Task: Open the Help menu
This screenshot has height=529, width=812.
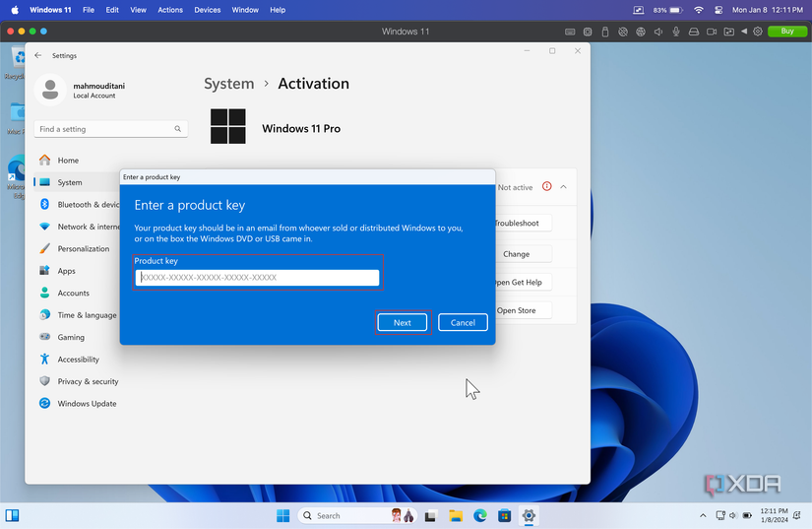Action: click(x=278, y=10)
